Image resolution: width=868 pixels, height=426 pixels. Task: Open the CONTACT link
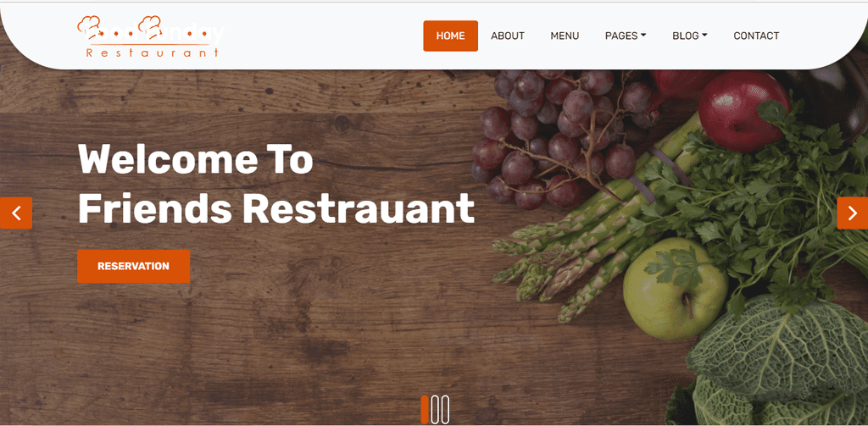click(x=756, y=36)
